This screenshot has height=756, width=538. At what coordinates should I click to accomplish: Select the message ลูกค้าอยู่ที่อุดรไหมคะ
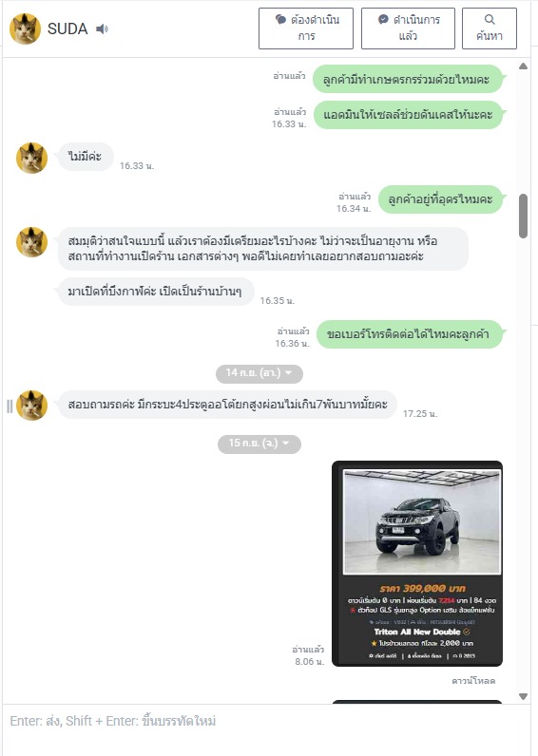pos(440,199)
